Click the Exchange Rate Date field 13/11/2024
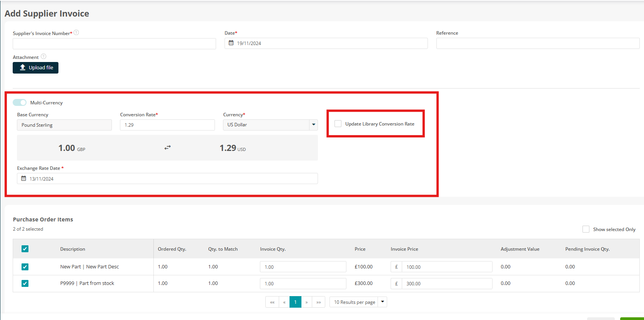The height and width of the screenshot is (320, 644). [167, 179]
